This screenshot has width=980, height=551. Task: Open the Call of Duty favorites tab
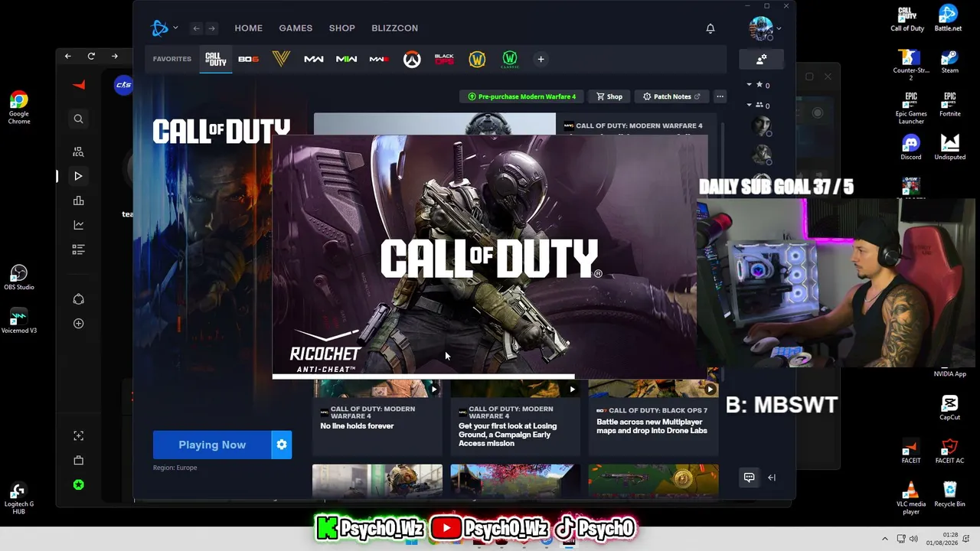tap(216, 59)
